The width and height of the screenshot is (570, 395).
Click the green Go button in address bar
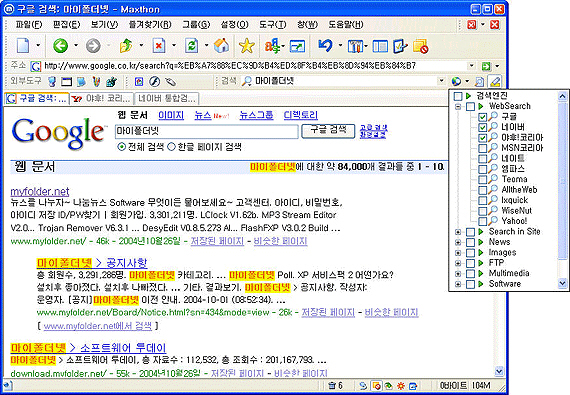point(486,66)
